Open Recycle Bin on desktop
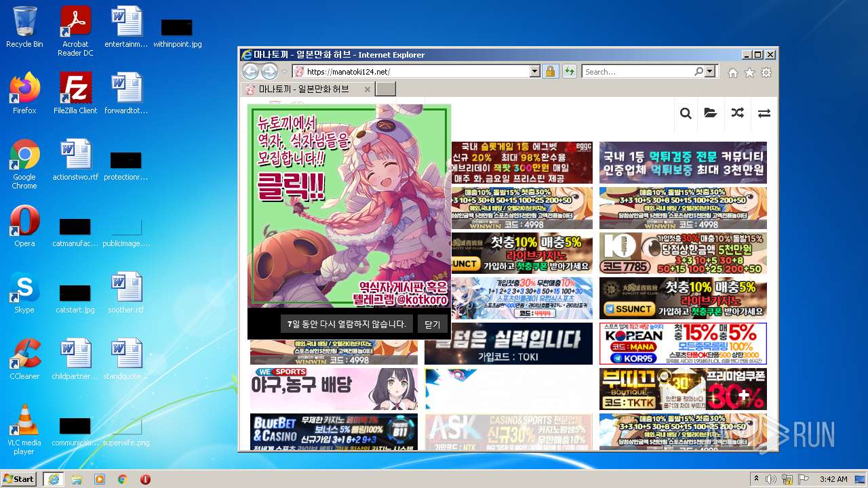This screenshot has width=868, height=488. point(24,27)
